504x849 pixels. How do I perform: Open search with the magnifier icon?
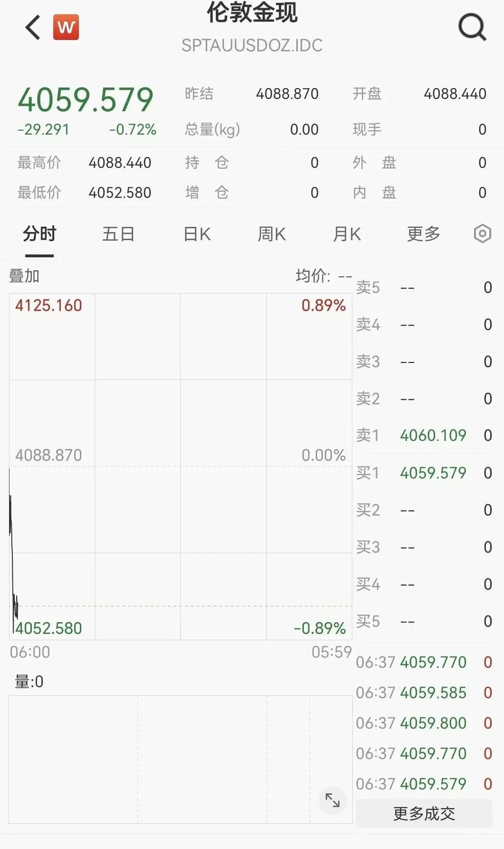coord(472,27)
